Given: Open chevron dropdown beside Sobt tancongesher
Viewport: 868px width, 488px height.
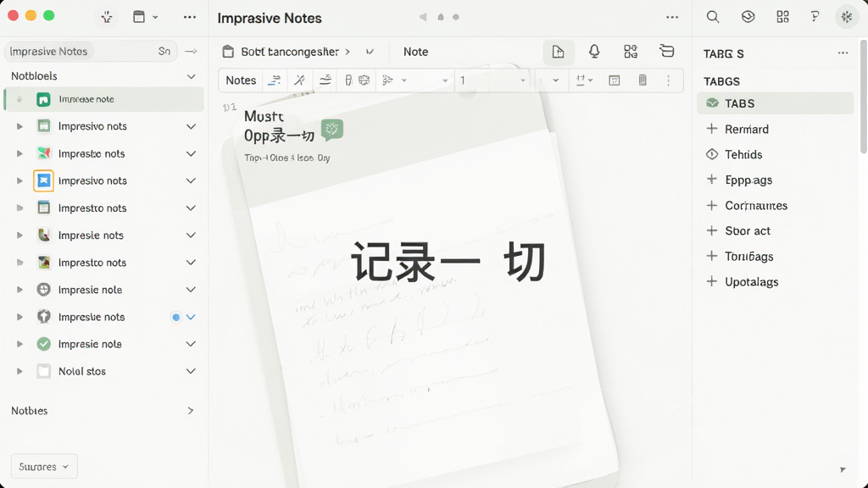Looking at the screenshot, I should pyautogui.click(x=370, y=52).
